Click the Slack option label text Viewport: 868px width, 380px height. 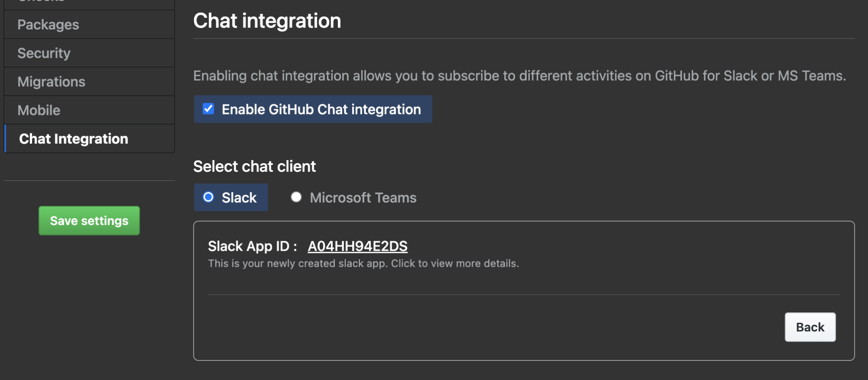click(239, 198)
